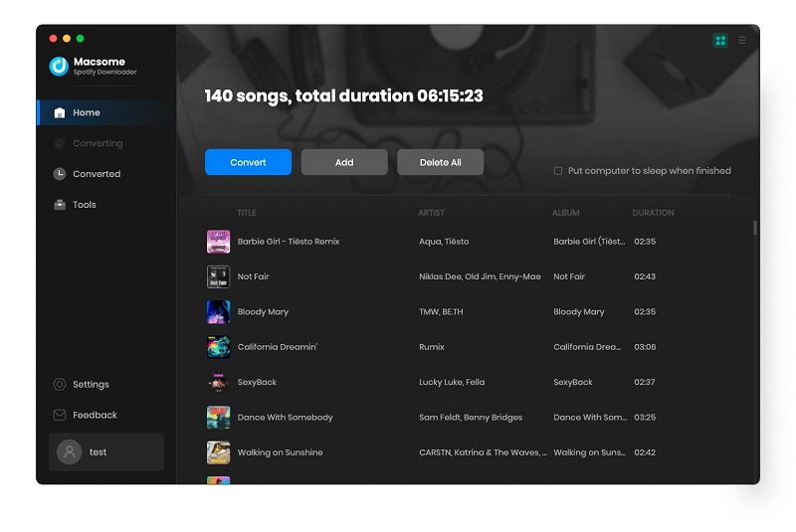The image size is (796, 532).
Task: Open the Home section in the sidebar
Action: (x=105, y=112)
